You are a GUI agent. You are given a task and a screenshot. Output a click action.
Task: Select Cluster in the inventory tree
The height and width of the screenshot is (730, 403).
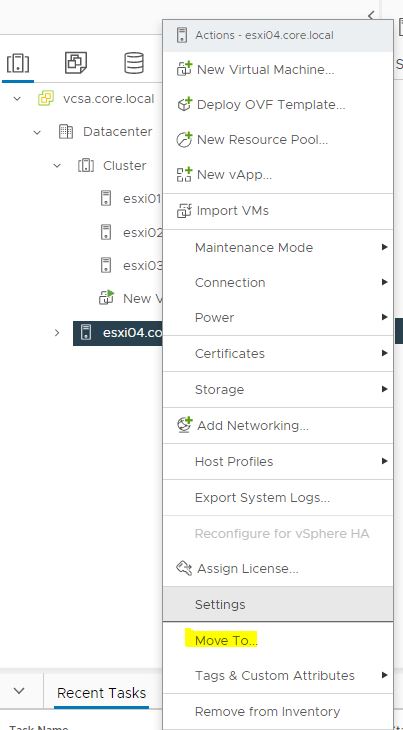[x=125, y=165]
